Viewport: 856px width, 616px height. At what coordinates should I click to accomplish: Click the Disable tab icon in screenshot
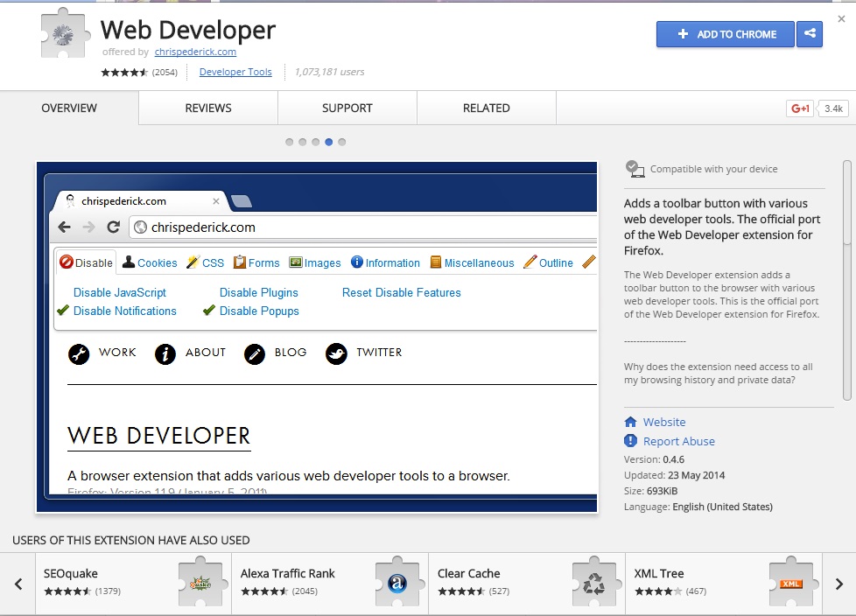(67, 262)
